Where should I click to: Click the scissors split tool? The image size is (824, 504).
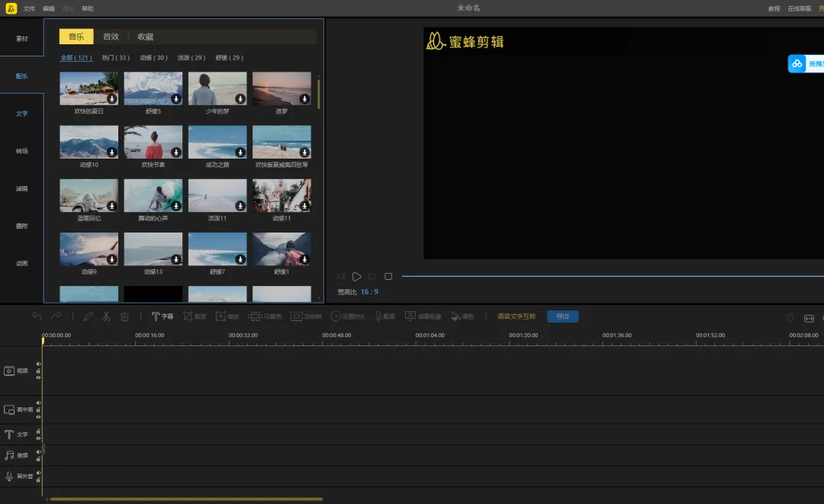pos(106,316)
